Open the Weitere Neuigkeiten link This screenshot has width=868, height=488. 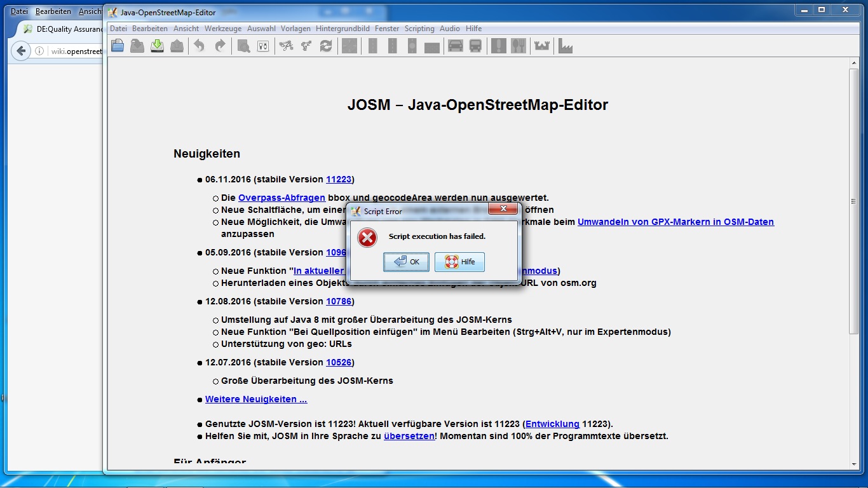tap(256, 399)
